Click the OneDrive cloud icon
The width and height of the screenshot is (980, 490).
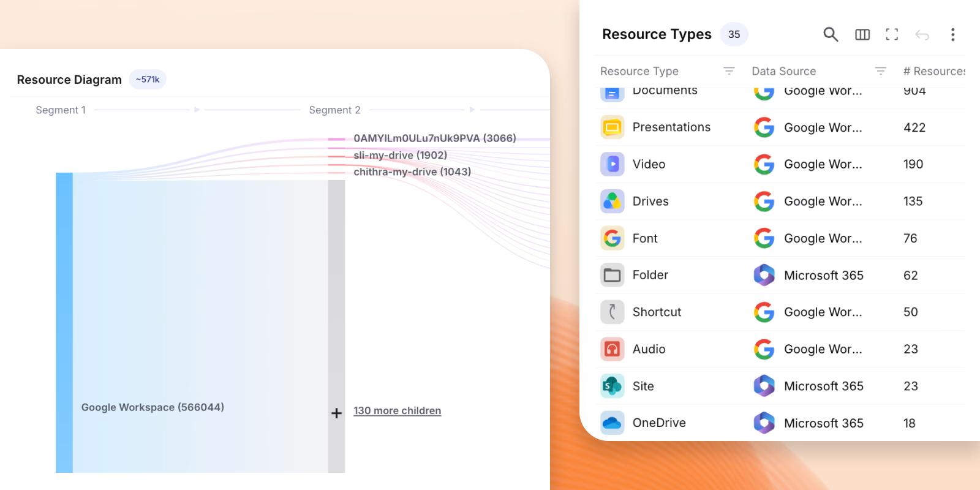tap(612, 423)
